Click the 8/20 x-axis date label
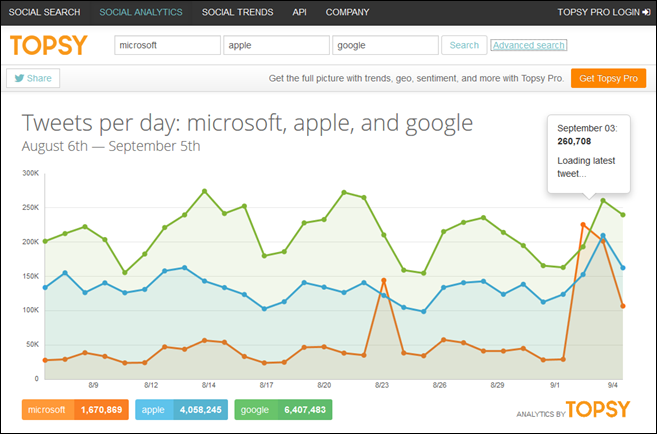The height and width of the screenshot is (434, 657). coord(324,385)
